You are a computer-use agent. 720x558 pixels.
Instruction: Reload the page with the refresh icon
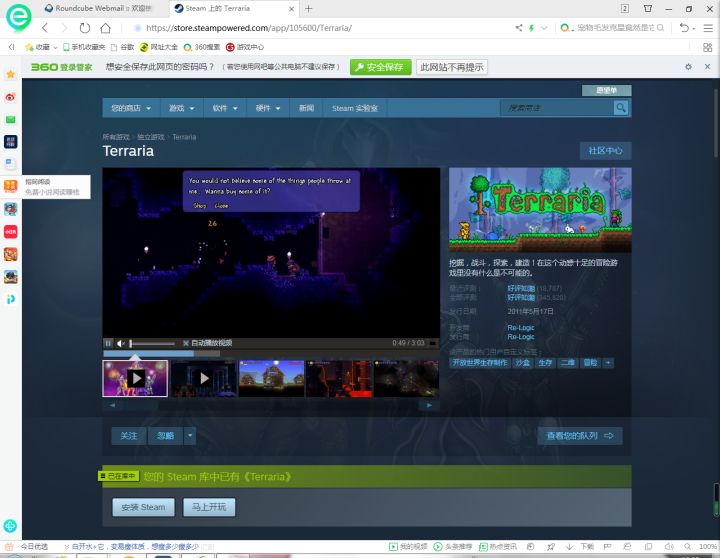click(x=84, y=28)
